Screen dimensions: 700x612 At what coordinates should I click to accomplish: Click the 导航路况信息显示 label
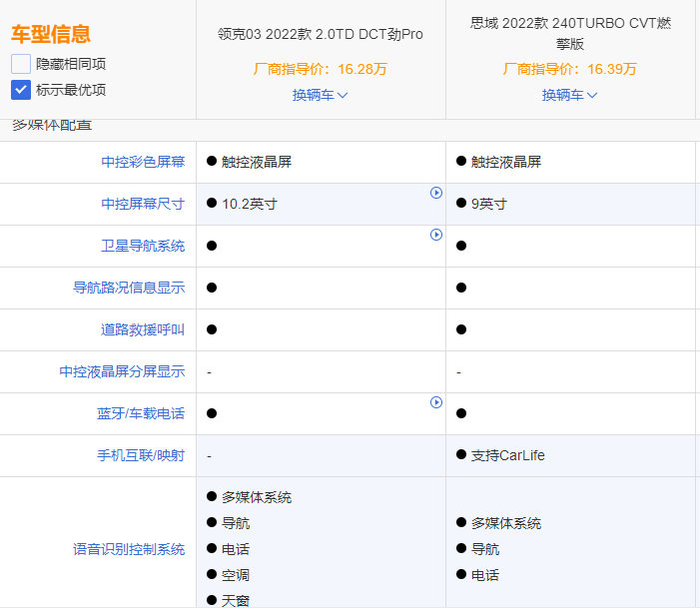[129, 288]
